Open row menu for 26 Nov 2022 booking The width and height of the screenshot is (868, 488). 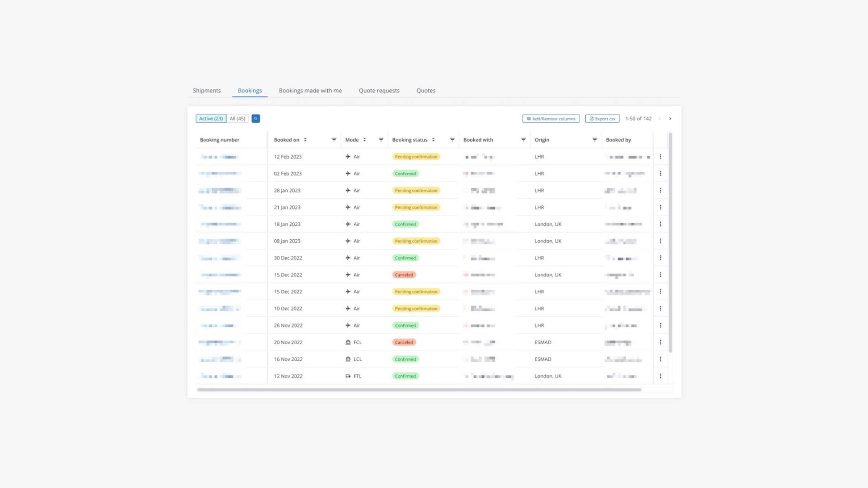tap(660, 325)
